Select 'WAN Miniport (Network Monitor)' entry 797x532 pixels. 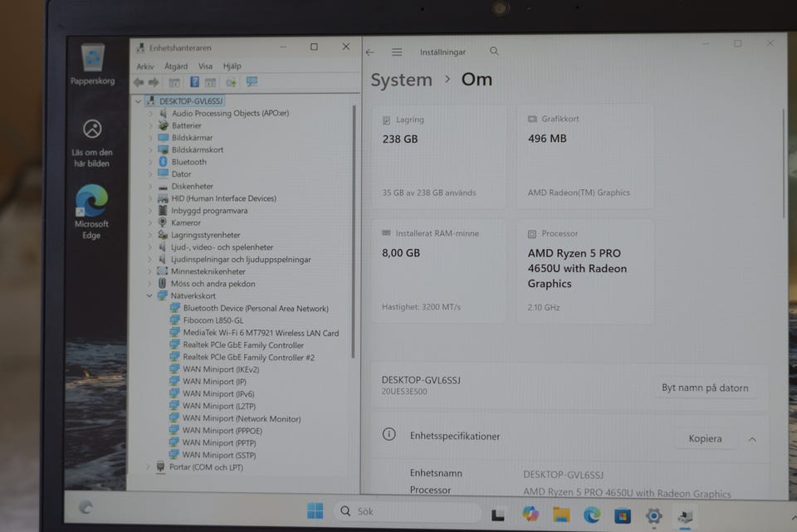(242, 418)
